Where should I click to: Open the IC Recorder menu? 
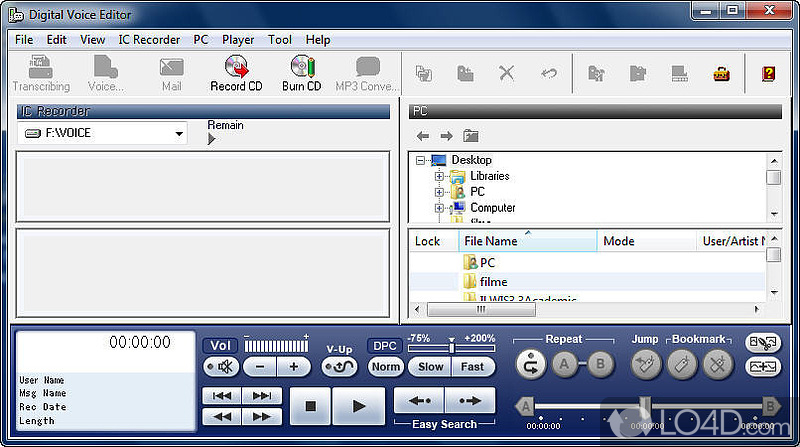pos(149,40)
